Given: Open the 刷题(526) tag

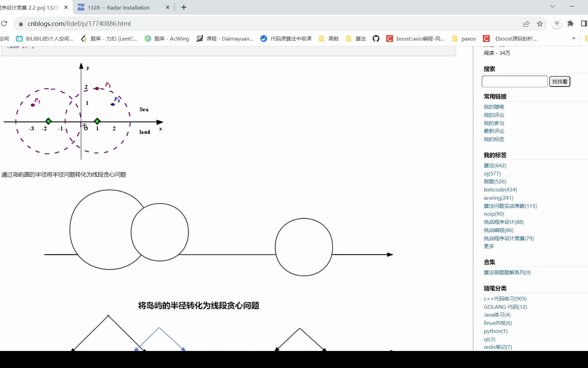Looking at the screenshot, I should tap(495, 182).
